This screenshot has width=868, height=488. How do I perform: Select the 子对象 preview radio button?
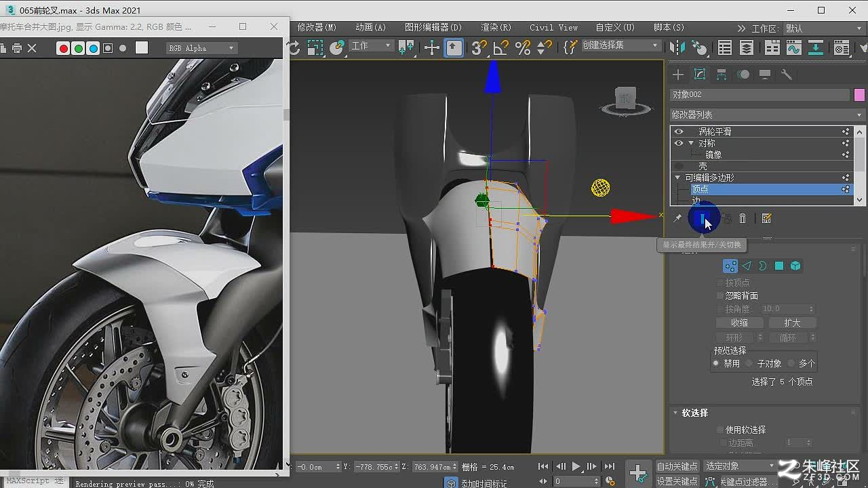point(749,363)
